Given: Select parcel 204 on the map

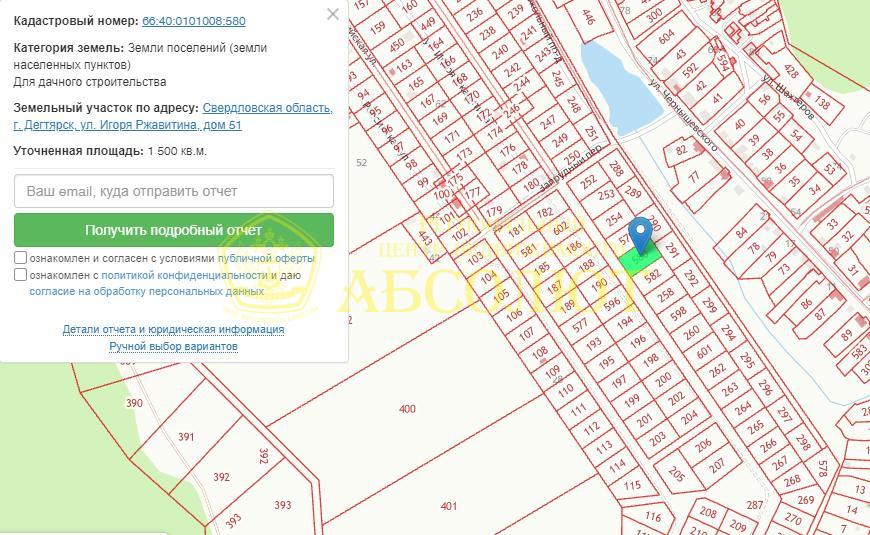Looking at the screenshot, I should 689,417.
